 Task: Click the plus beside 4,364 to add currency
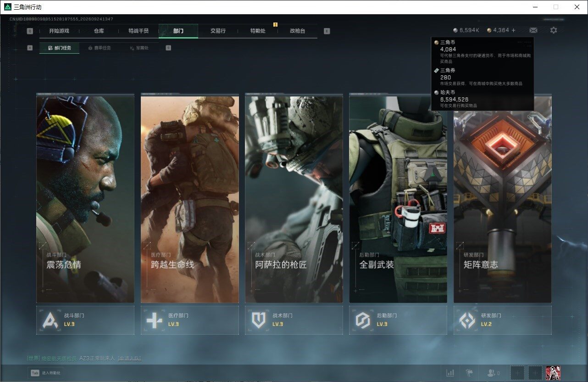point(513,30)
